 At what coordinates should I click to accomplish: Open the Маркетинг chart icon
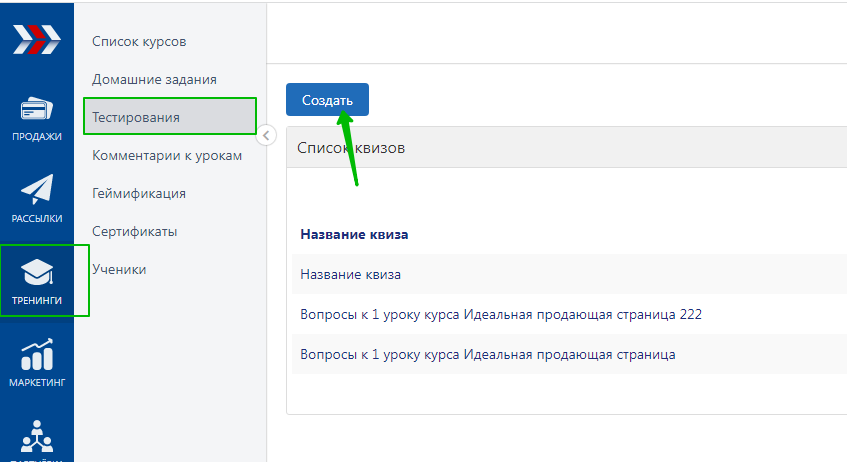pos(37,356)
